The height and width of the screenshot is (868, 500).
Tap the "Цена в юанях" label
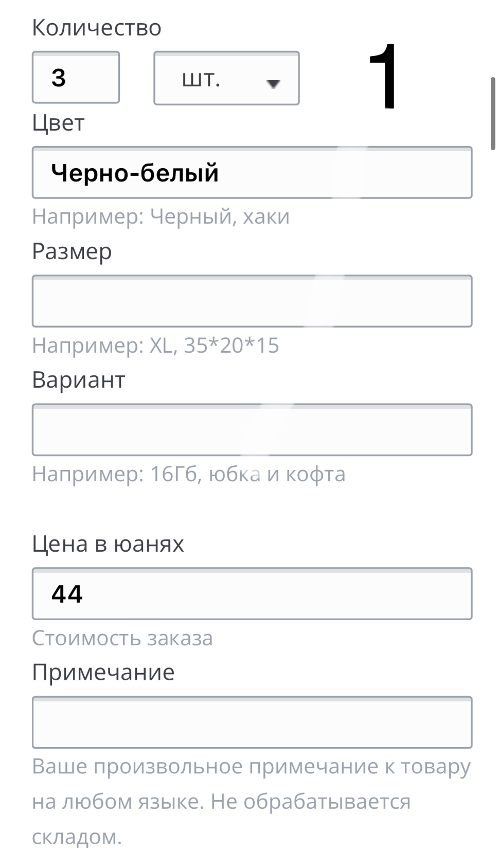click(108, 544)
